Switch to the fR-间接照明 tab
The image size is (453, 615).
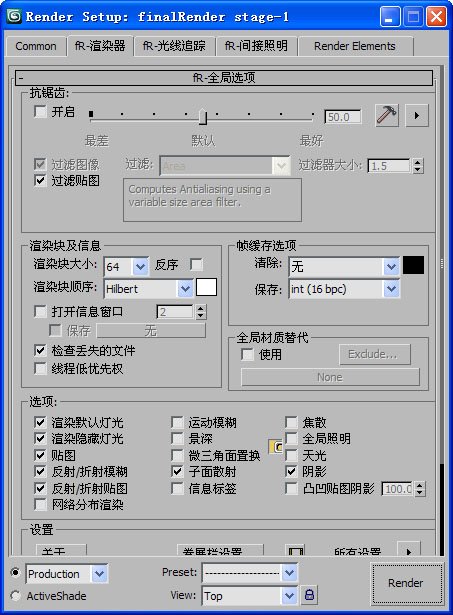point(256,46)
